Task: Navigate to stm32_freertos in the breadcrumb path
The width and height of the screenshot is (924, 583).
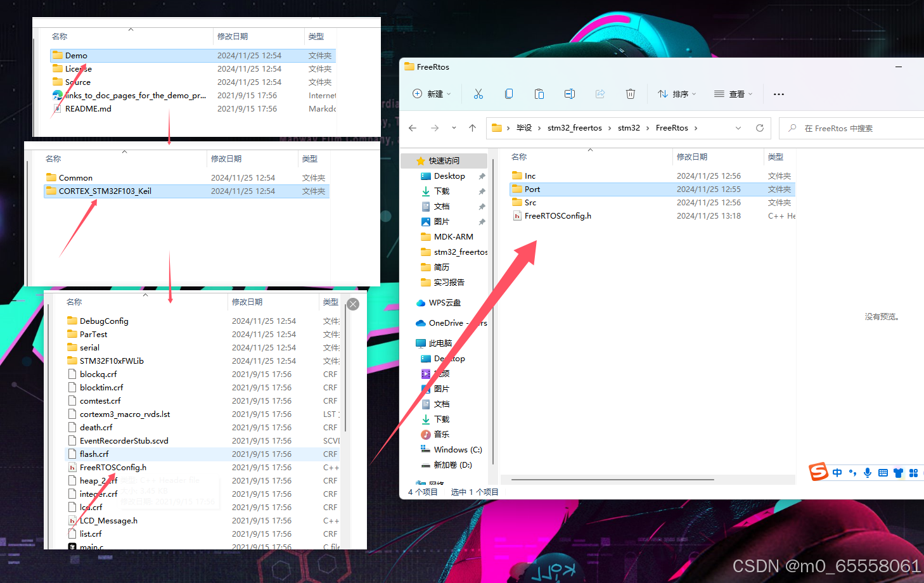Action: pos(575,127)
